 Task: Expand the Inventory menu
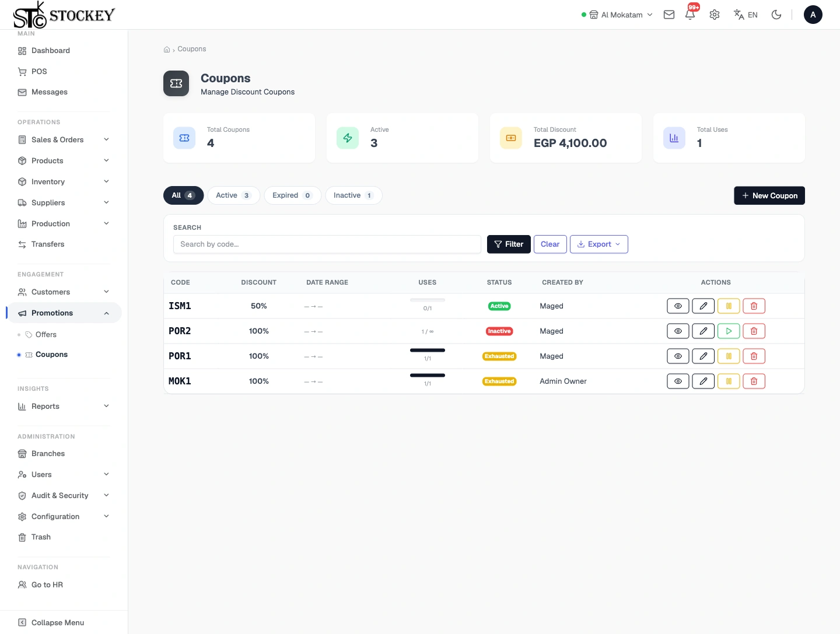pyautogui.click(x=64, y=181)
